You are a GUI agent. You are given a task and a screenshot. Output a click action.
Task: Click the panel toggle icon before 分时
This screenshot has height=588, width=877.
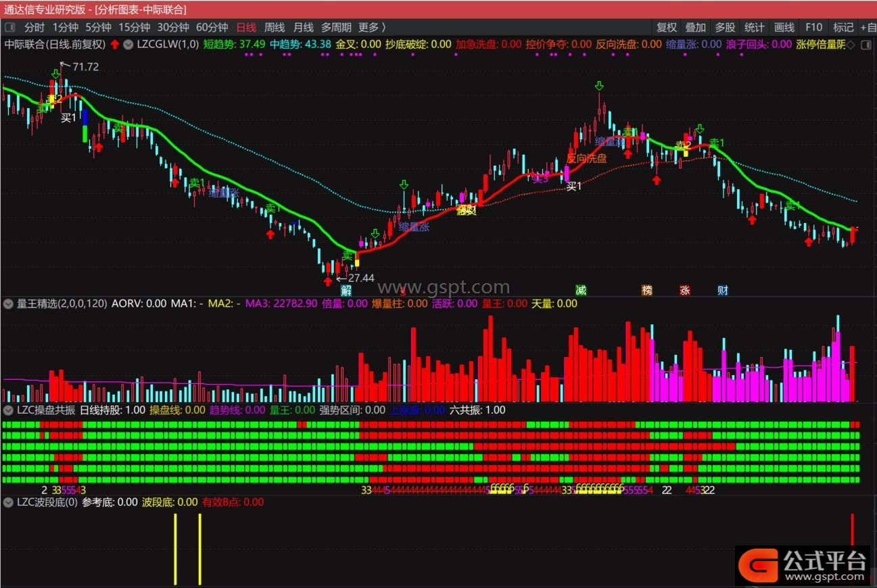coord(9,27)
